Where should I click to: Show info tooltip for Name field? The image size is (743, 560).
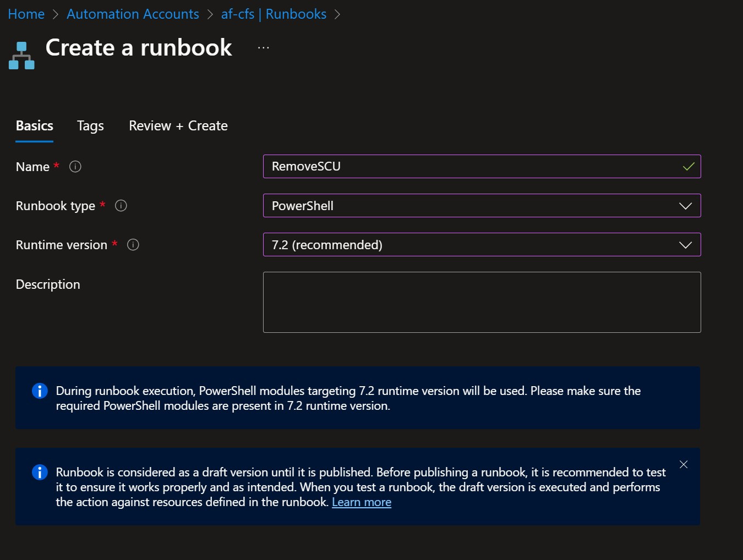click(75, 167)
